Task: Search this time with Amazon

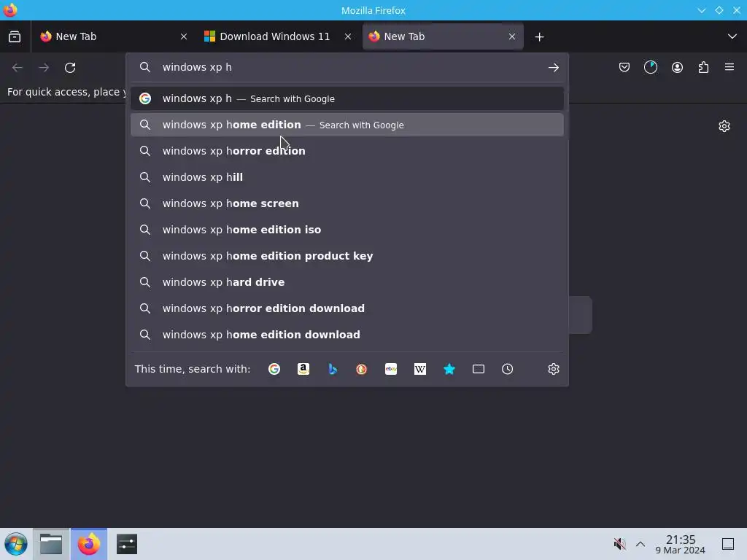Action: (303, 369)
